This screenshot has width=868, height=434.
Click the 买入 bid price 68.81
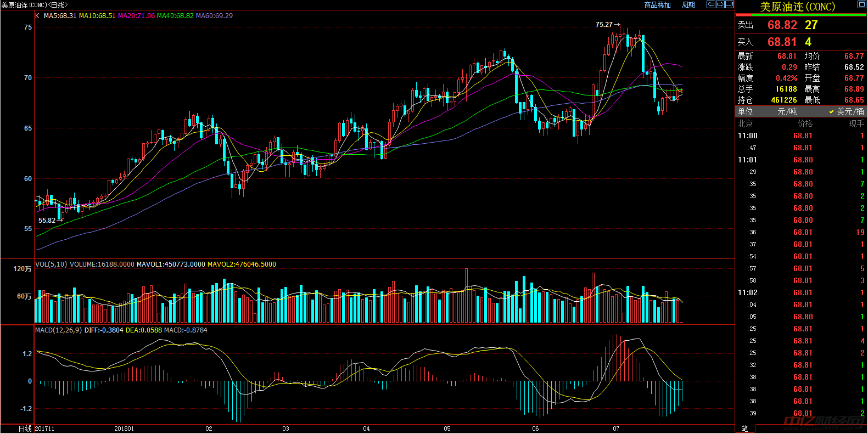(782, 42)
